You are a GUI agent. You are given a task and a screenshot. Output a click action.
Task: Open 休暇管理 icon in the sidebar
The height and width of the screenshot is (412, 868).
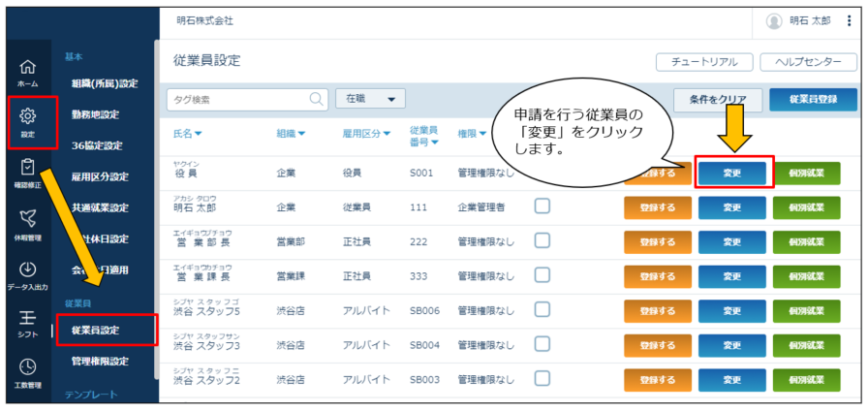(28, 218)
